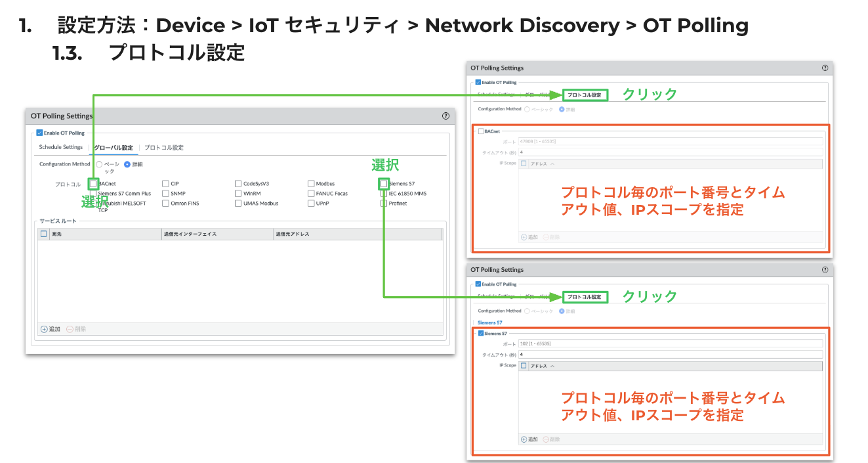Open help in the Siemens S7 protocol settings window
This screenshot has width=868, height=463.
pos(825,270)
